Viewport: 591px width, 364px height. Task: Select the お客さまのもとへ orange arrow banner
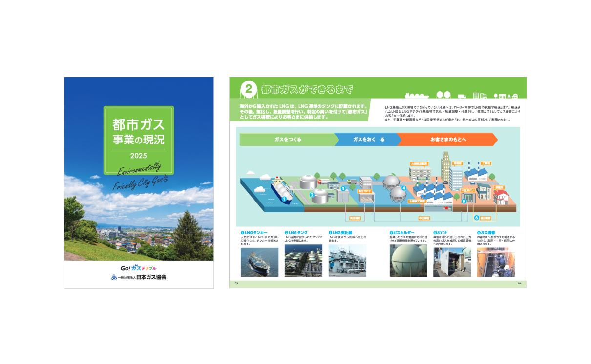[x=448, y=139]
